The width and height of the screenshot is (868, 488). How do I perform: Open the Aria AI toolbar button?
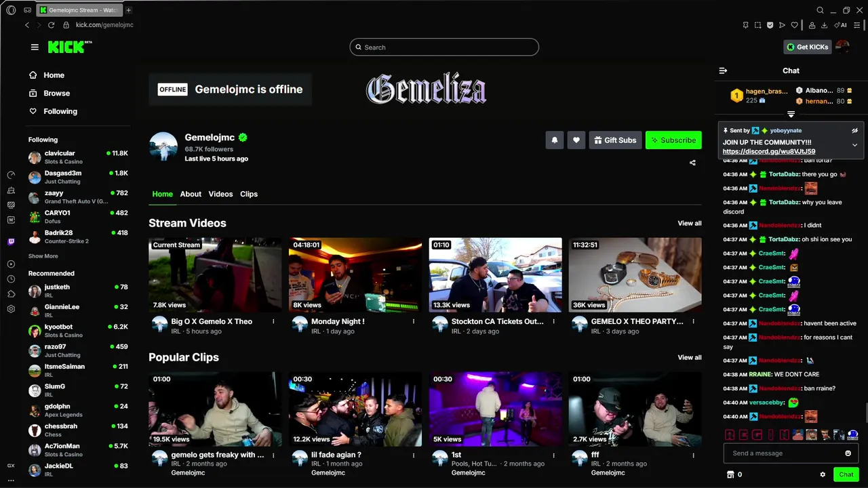[840, 25]
